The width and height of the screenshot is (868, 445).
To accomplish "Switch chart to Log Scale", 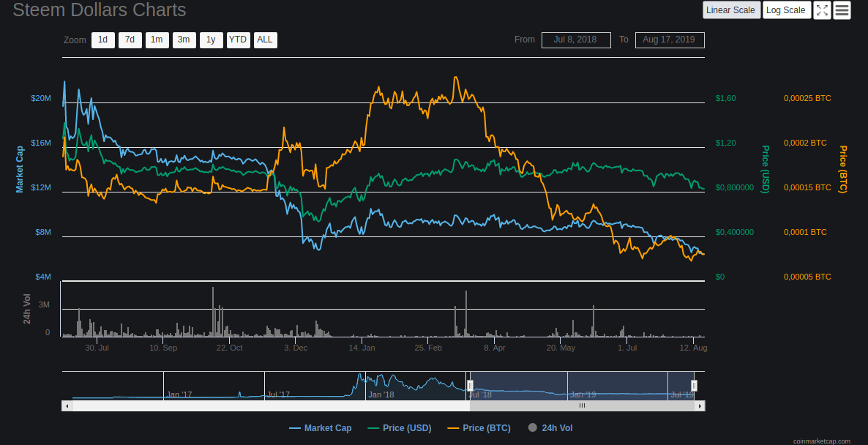I will pyautogui.click(x=787, y=10).
